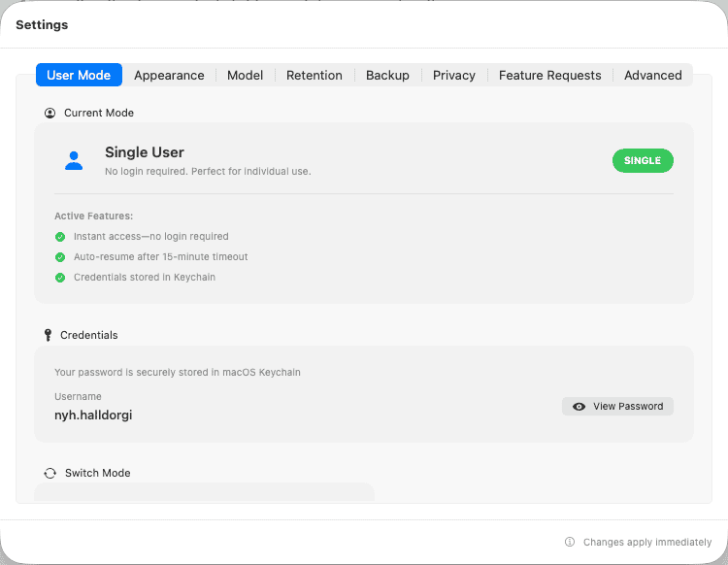Click the green check beside Credentials stored in Keychain

60,278
